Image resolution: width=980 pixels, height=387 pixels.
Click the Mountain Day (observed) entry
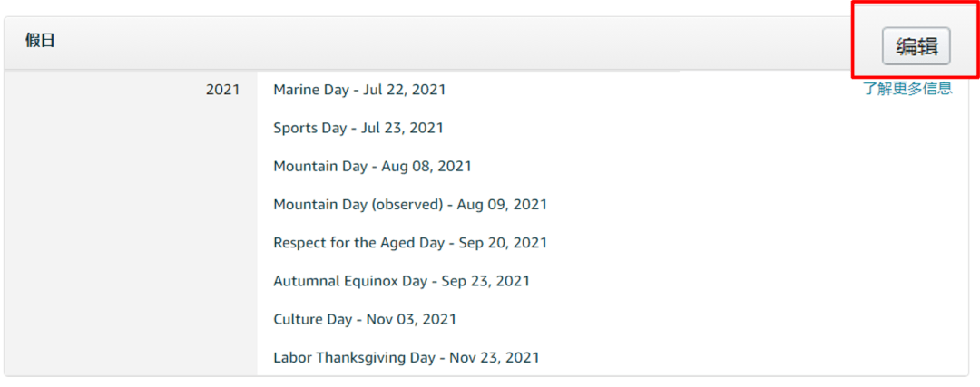pos(410,205)
